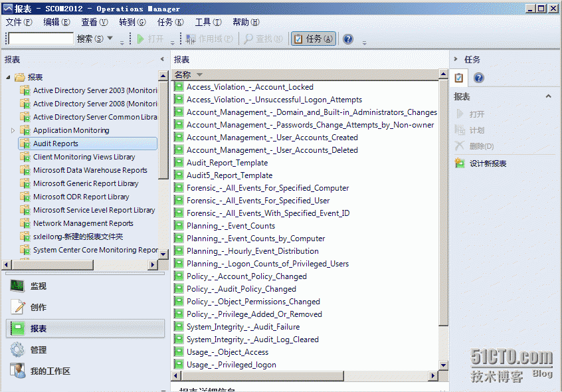Sort by the 名称 column header
The width and height of the screenshot is (562, 392).
tap(306, 74)
